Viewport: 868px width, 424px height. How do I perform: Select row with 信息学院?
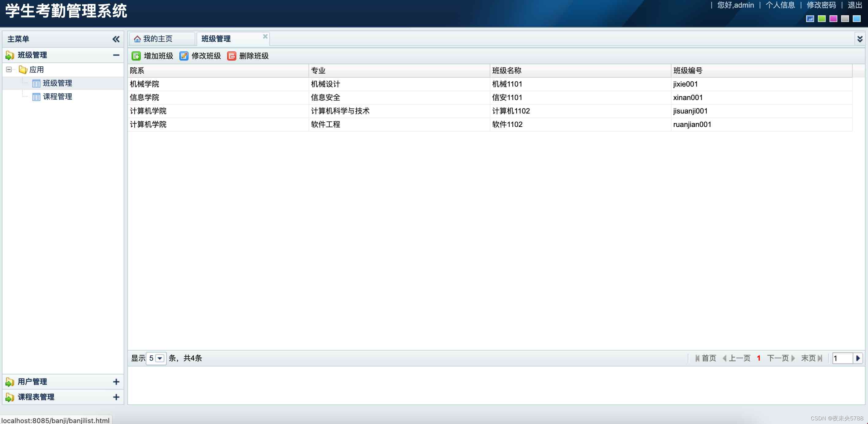tap(490, 98)
